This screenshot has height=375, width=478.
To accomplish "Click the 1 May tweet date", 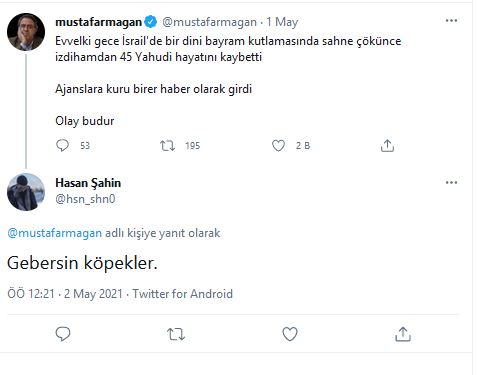I will [x=282, y=22].
